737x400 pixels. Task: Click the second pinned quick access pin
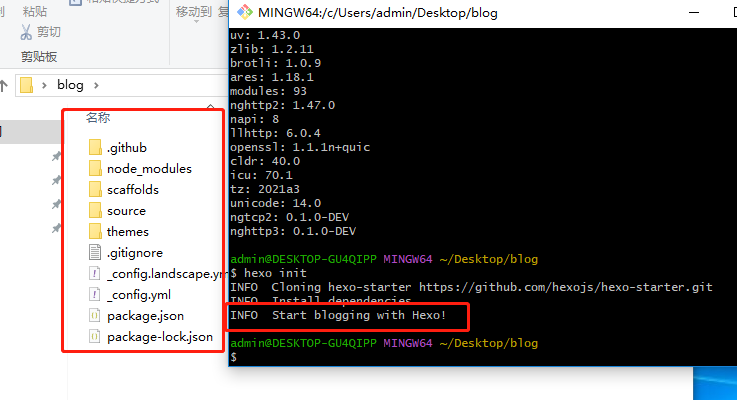pyautogui.click(x=56, y=180)
